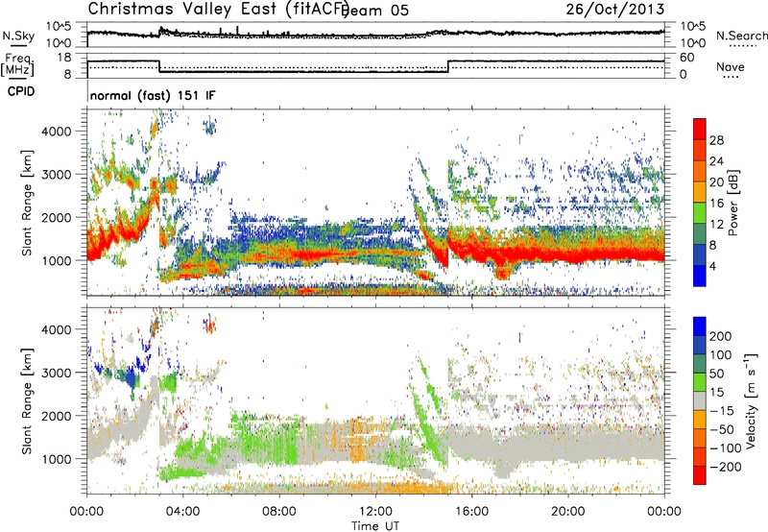The width and height of the screenshot is (768, 532).
Task: Click the '18' frequency axis value
Action: click(64, 58)
